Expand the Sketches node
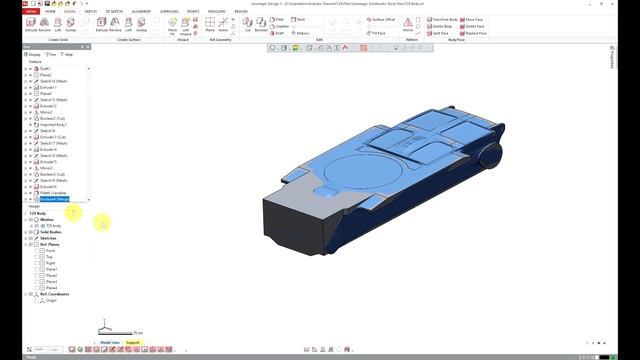 point(26,238)
